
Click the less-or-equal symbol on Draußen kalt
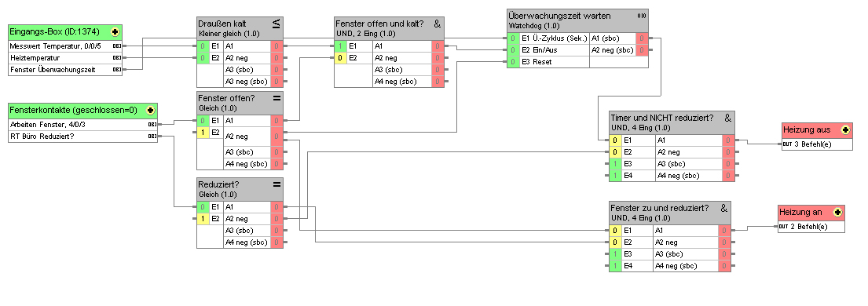[x=276, y=24]
